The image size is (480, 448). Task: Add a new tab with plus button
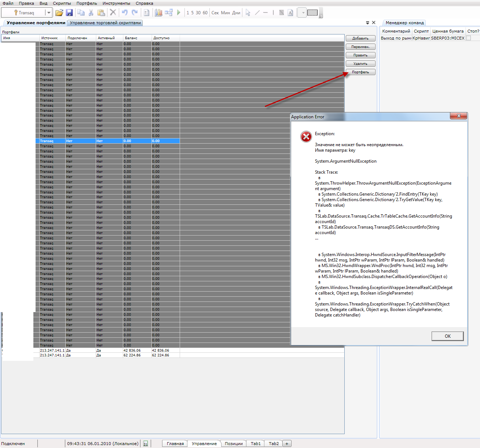click(287, 444)
